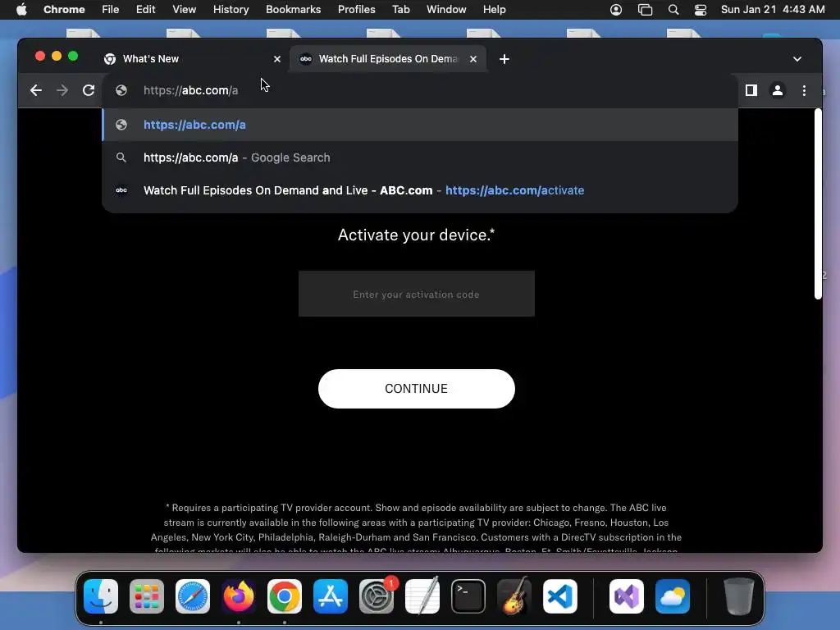Open GarageBand from the Dock
The image size is (840, 630).
(x=514, y=596)
